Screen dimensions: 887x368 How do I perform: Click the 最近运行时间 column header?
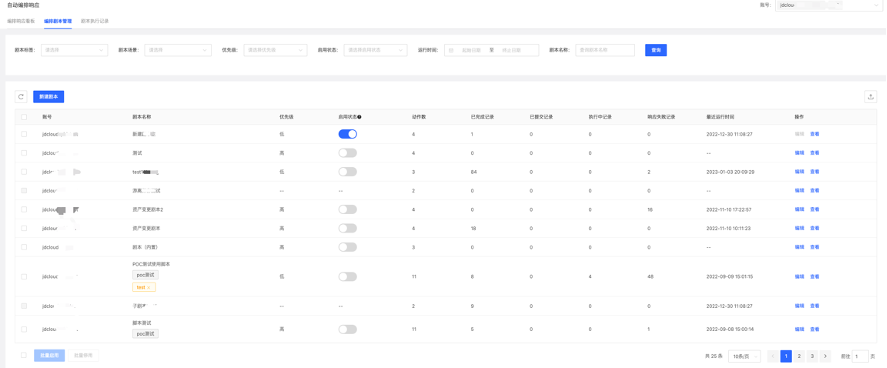click(x=720, y=117)
